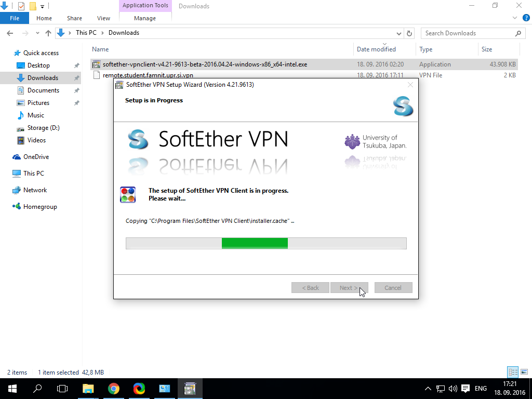This screenshot has width=532, height=399.
Task: Switch to details view layout
Action: 513,372
